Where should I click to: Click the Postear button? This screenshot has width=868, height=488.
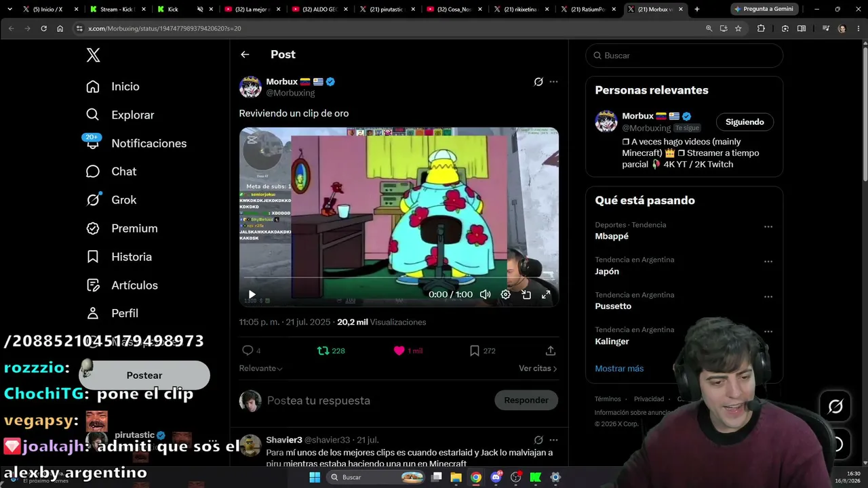[144, 375]
